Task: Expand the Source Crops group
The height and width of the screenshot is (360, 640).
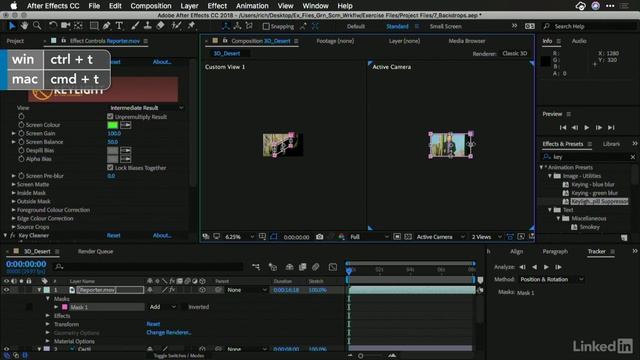Action: click(13, 227)
